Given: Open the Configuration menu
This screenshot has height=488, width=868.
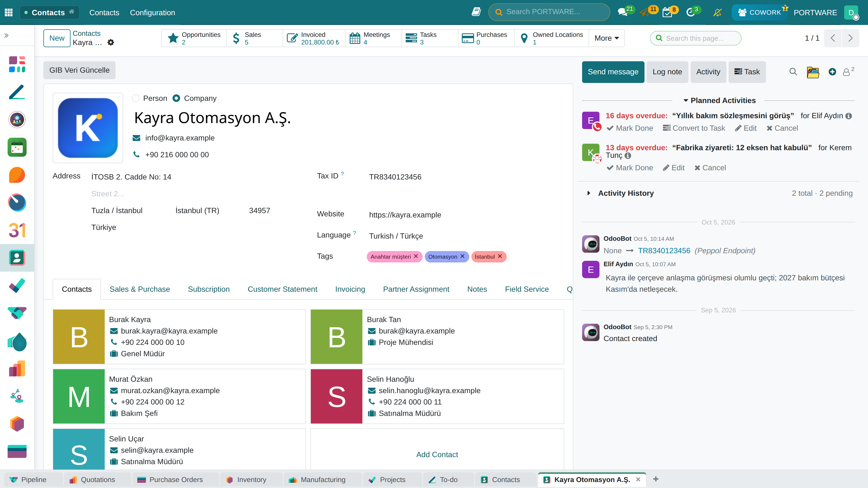Looking at the screenshot, I should click(152, 12).
